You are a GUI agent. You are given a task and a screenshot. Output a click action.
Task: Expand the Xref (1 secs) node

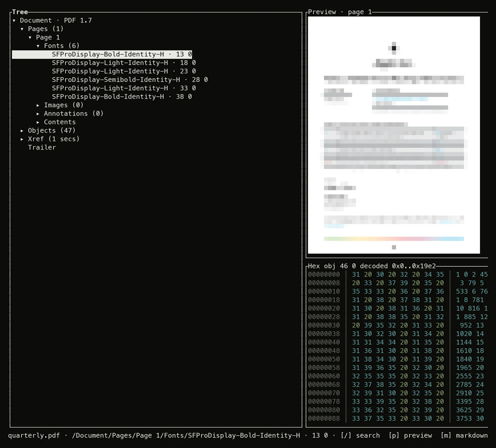(x=22, y=139)
